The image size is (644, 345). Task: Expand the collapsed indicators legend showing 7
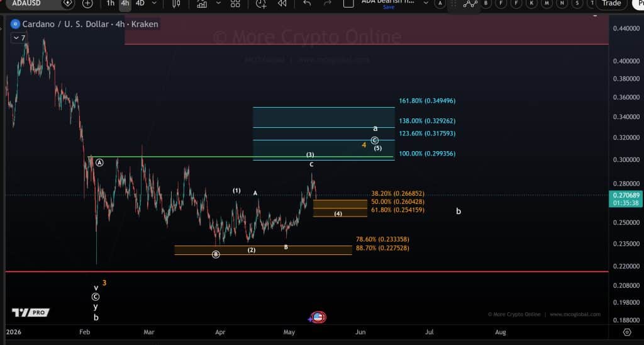point(19,38)
